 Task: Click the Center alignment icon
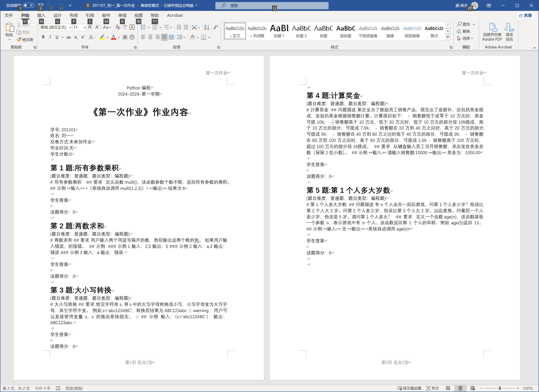pos(150,37)
